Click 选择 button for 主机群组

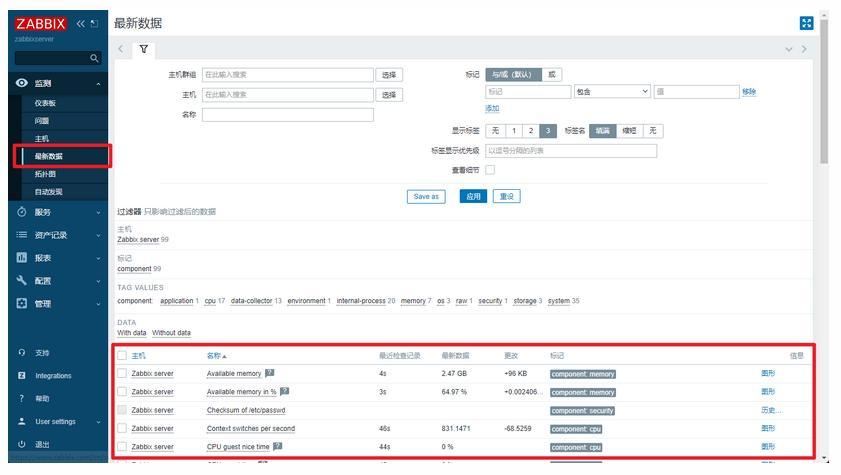click(389, 75)
